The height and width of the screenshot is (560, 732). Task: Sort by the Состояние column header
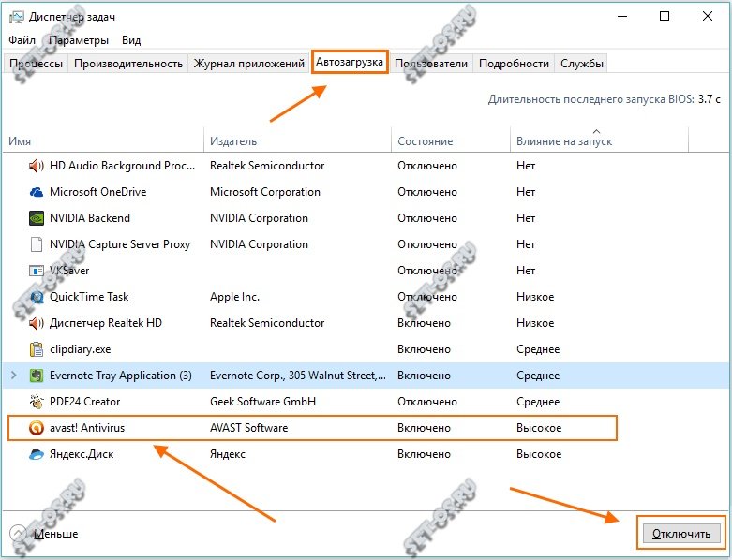point(451,140)
